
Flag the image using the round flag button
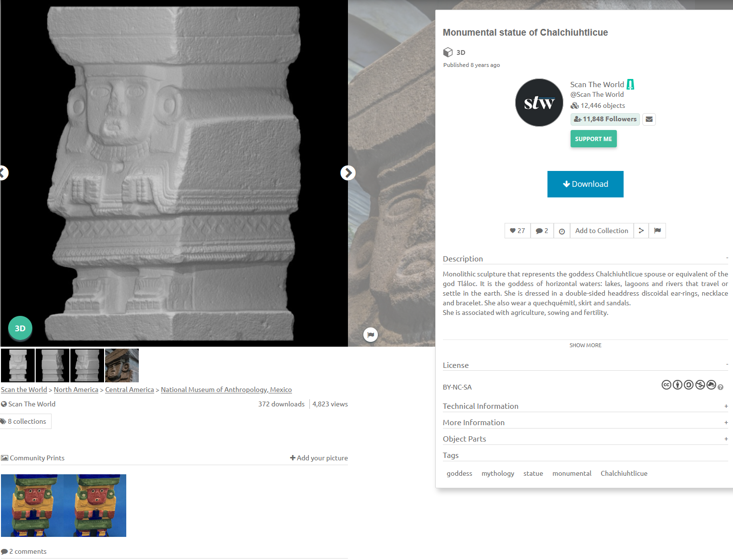click(x=370, y=335)
